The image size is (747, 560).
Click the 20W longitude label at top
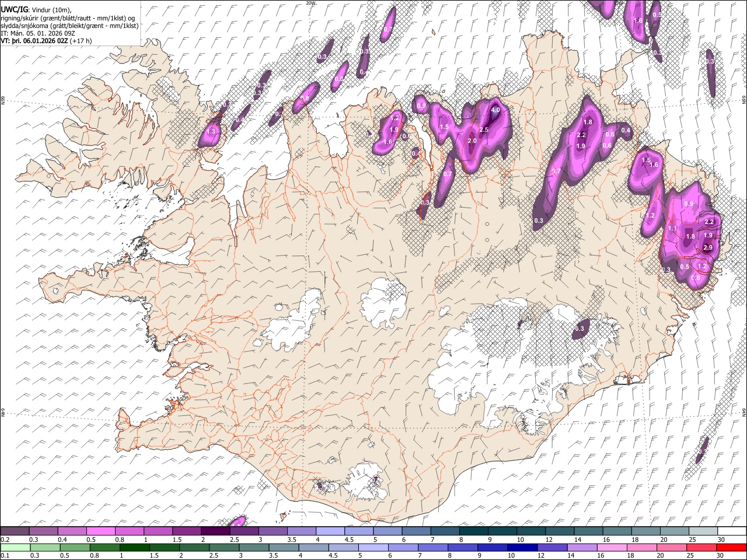click(x=310, y=3)
